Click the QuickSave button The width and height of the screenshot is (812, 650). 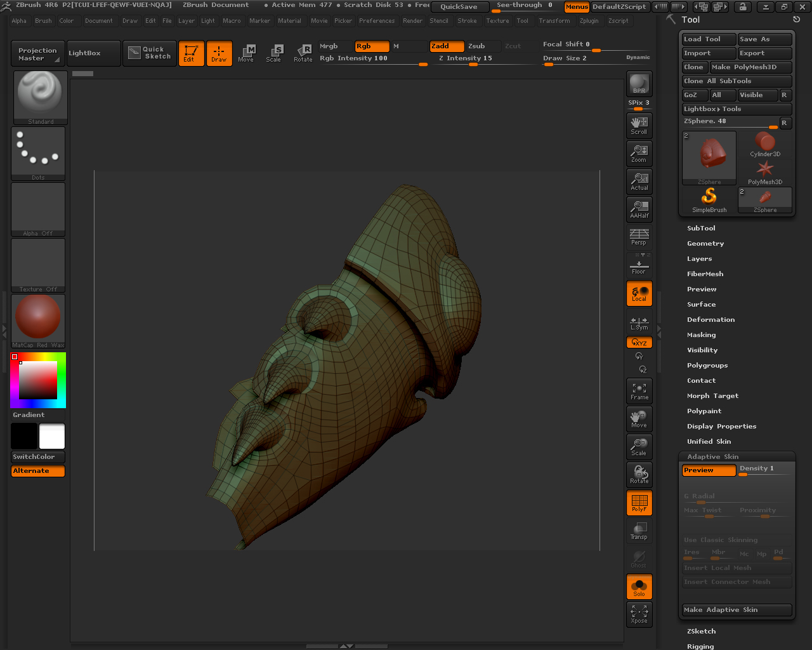[x=459, y=7]
